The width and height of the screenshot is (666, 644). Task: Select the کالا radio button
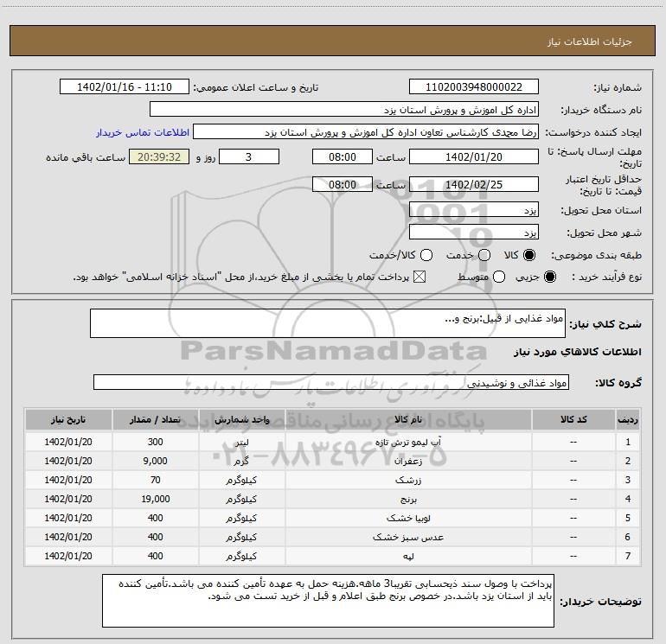[529, 255]
